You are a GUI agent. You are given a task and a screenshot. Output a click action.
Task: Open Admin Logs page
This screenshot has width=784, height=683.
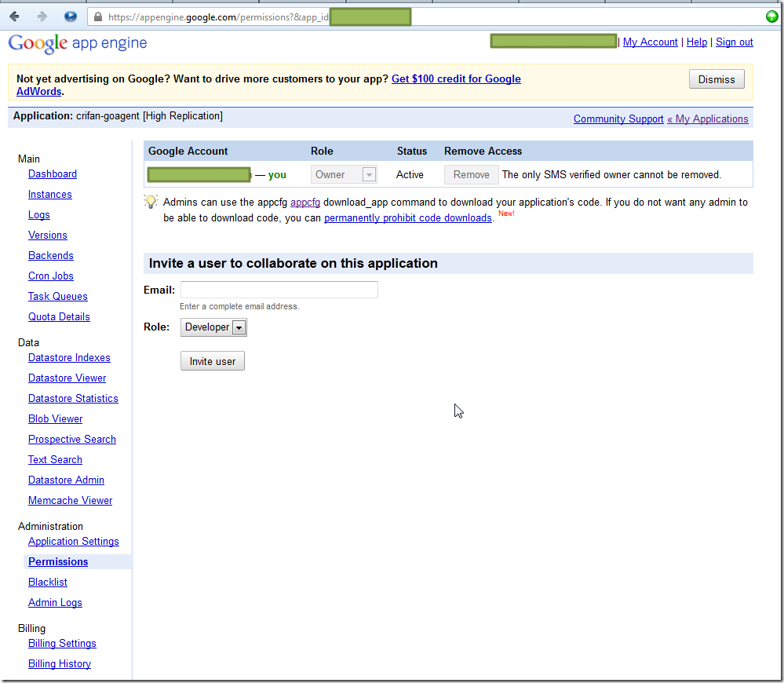pyautogui.click(x=55, y=603)
